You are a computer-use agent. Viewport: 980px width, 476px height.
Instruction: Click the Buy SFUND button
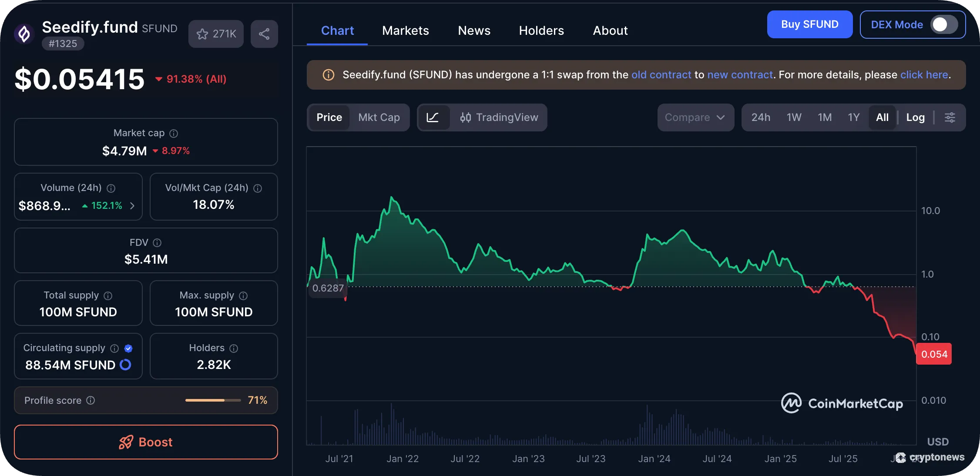click(809, 24)
